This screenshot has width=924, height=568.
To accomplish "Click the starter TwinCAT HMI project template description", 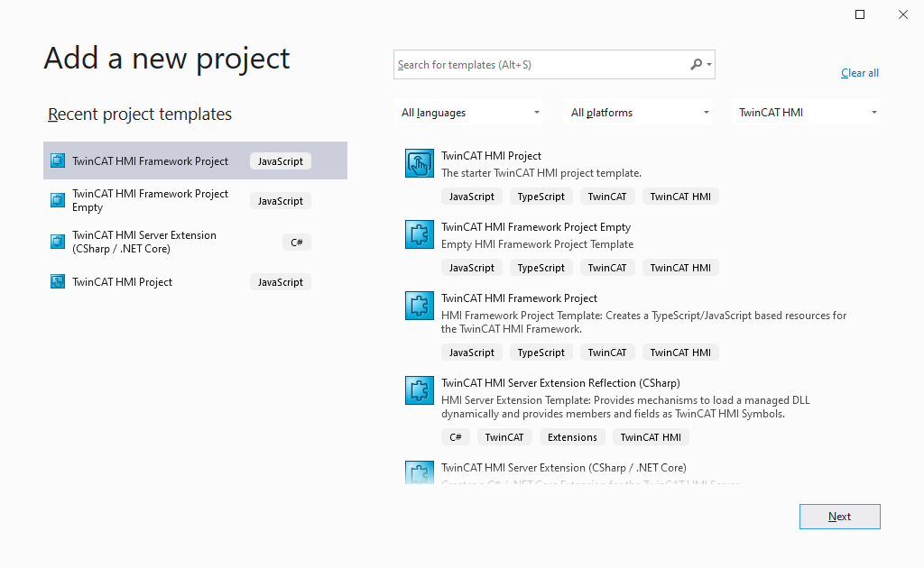I will click(x=541, y=173).
